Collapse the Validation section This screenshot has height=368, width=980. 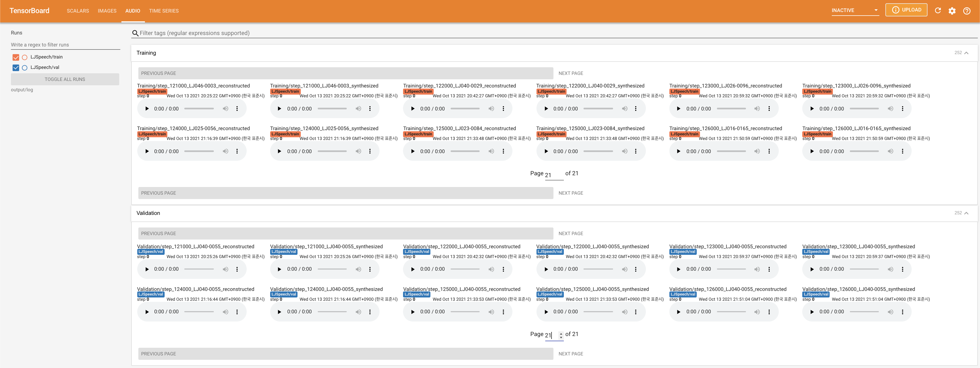(966, 213)
